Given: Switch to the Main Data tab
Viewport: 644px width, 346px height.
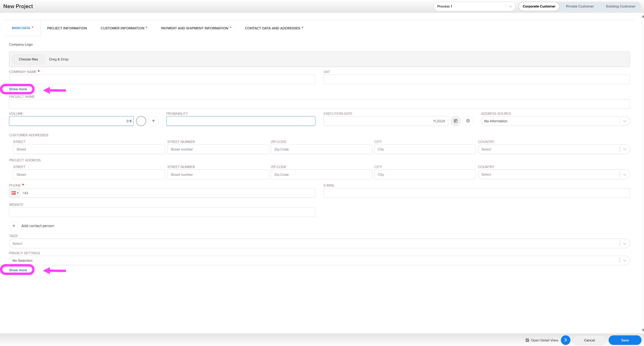Looking at the screenshot, I should click(x=22, y=28).
